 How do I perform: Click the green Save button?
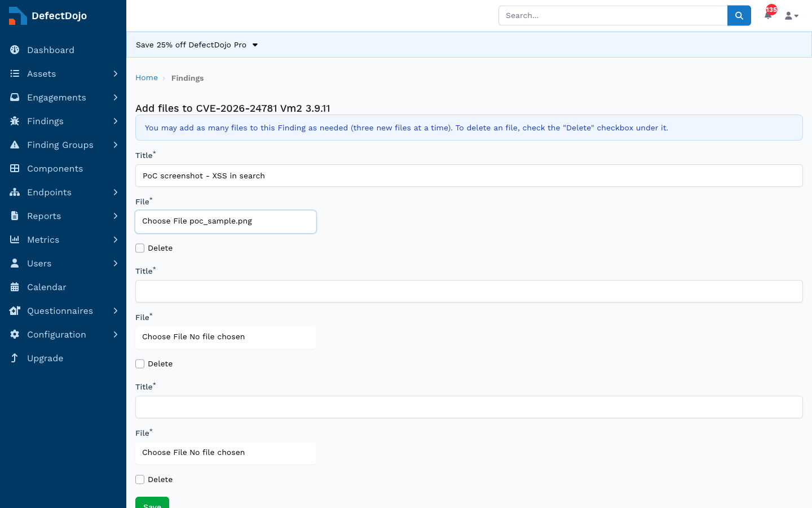[152, 502]
